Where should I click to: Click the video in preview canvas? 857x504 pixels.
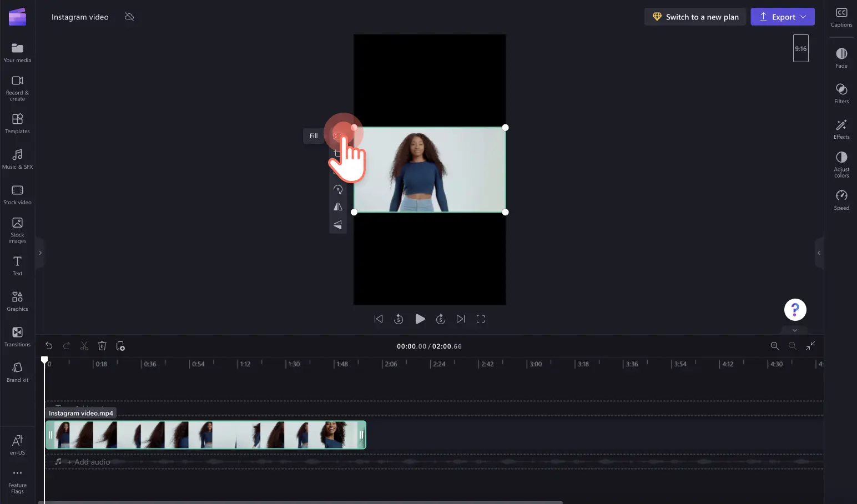[x=430, y=170]
